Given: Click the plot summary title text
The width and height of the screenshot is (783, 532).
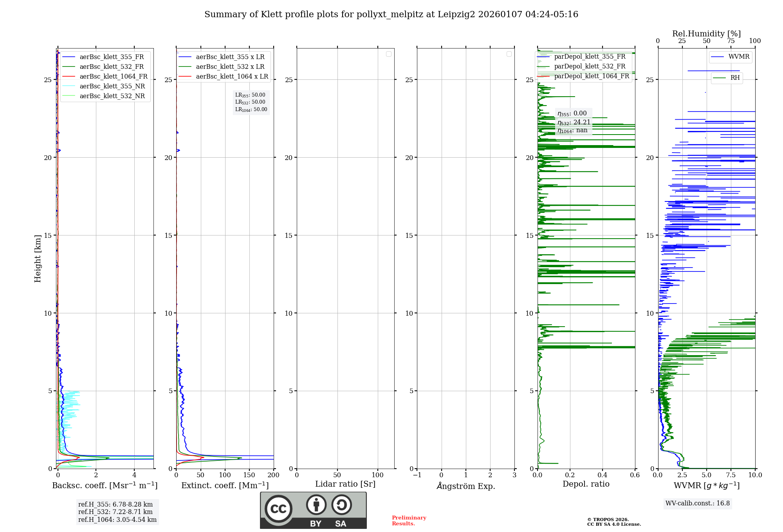Looking at the screenshot, I should (x=391, y=14).
